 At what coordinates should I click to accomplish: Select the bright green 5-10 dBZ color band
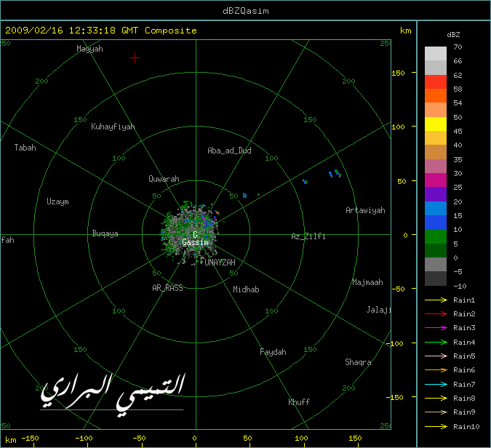pyautogui.click(x=436, y=236)
